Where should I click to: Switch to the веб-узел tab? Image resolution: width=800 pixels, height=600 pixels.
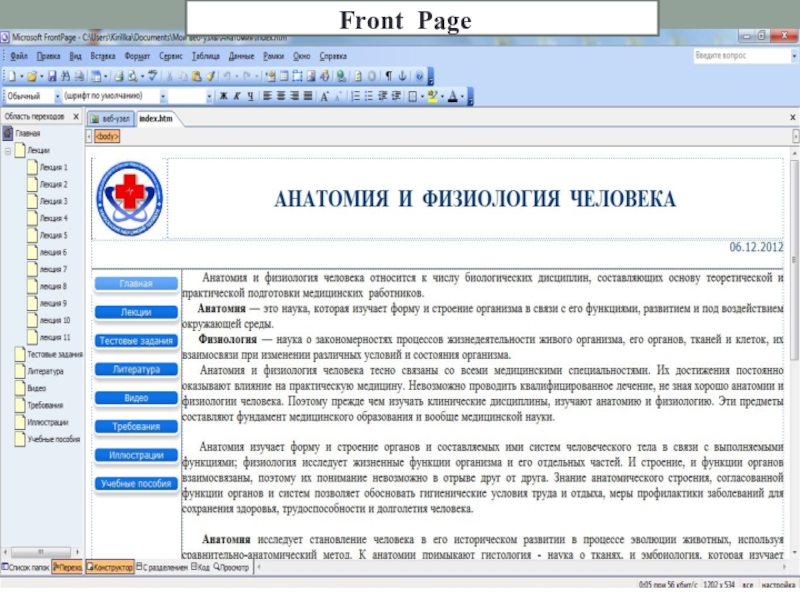click(110, 119)
